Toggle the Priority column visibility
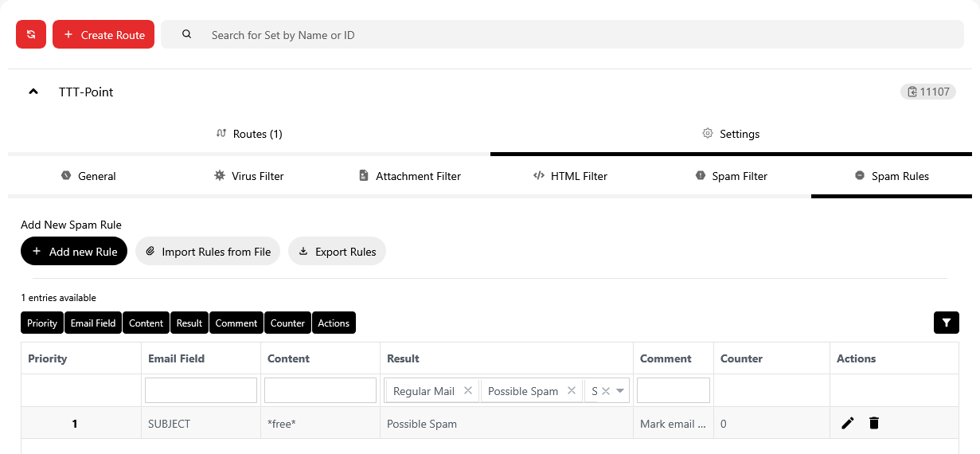 42,323
